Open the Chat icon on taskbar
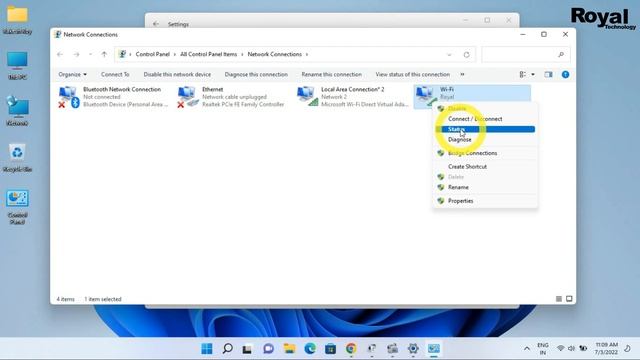This screenshot has width=640, height=360. (x=268, y=349)
